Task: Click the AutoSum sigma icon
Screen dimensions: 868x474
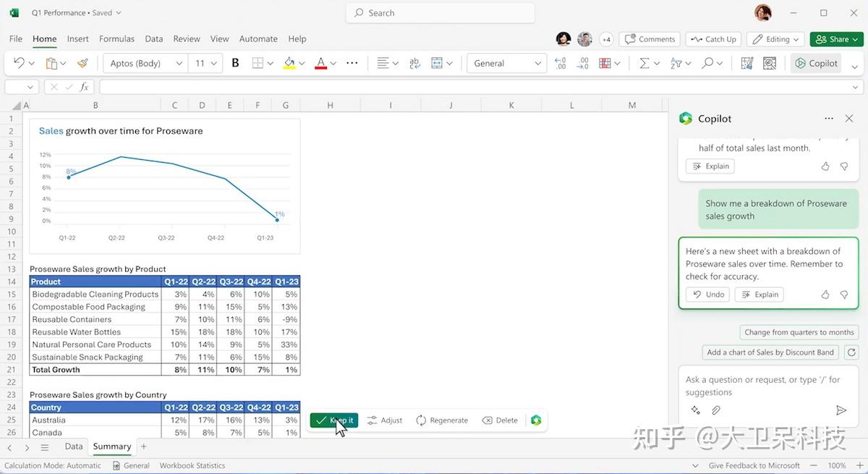Action: pos(644,63)
